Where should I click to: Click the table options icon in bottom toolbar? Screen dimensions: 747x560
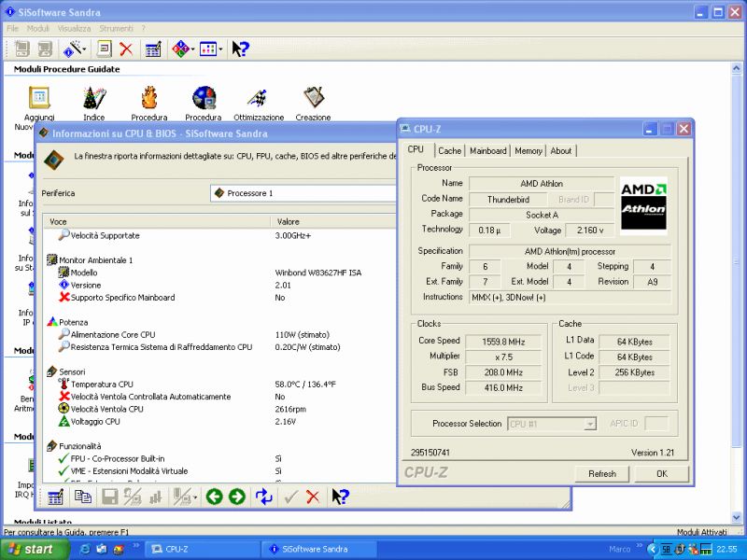click(x=55, y=497)
